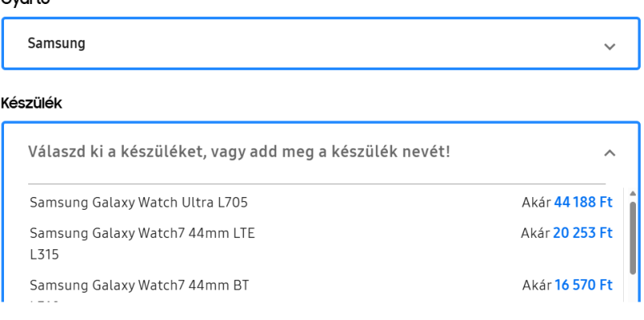Image resolution: width=644 pixels, height=320 pixels.
Task: Collapse the device list with the chevron-up arrow
Action: pos(609,153)
